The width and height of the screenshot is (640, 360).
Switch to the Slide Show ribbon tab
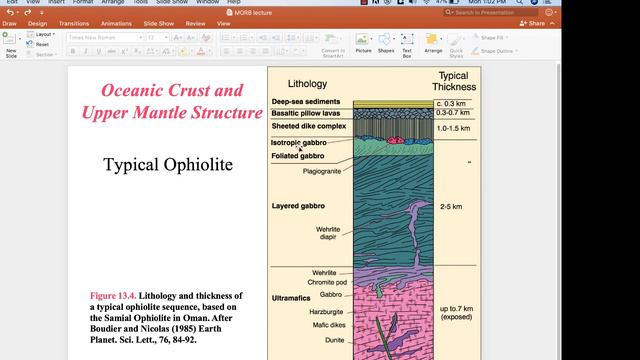tap(159, 24)
